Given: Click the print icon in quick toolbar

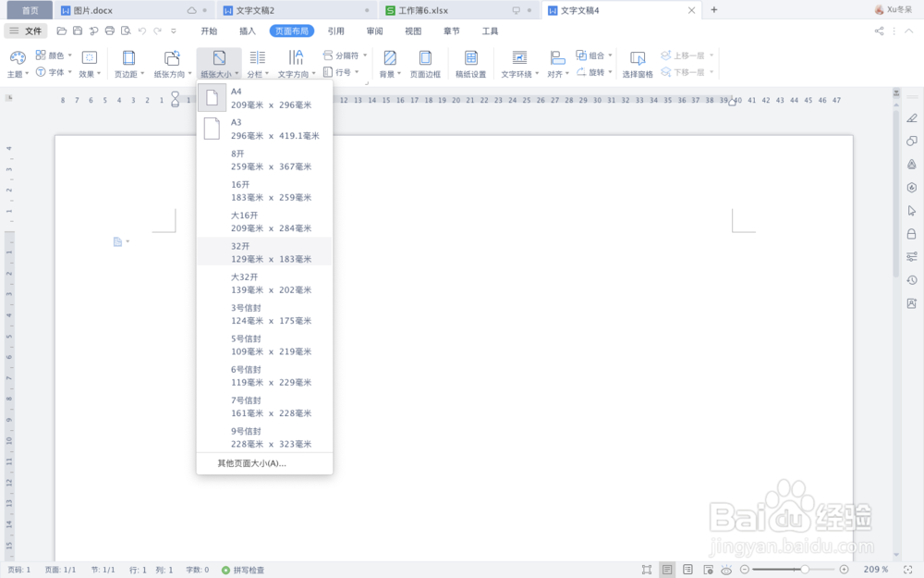Looking at the screenshot, I should (x=110, y=31).
